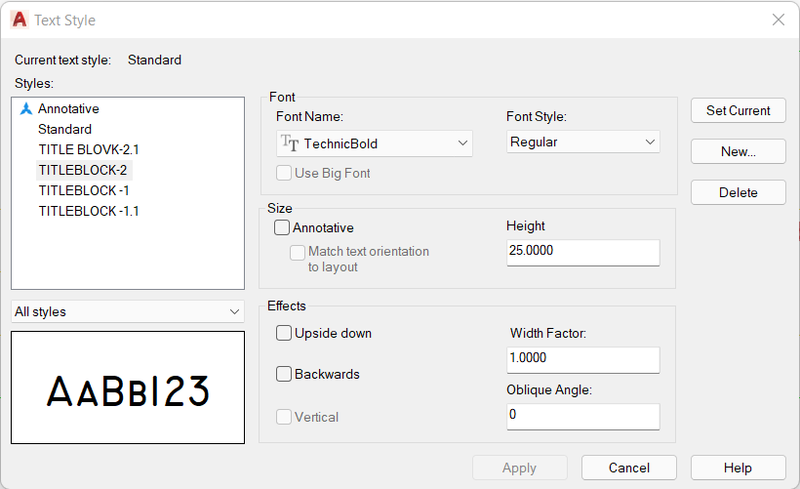
Task: Open the Font Name dropdown
Action: pyautogui.click(x=374, y=143)
